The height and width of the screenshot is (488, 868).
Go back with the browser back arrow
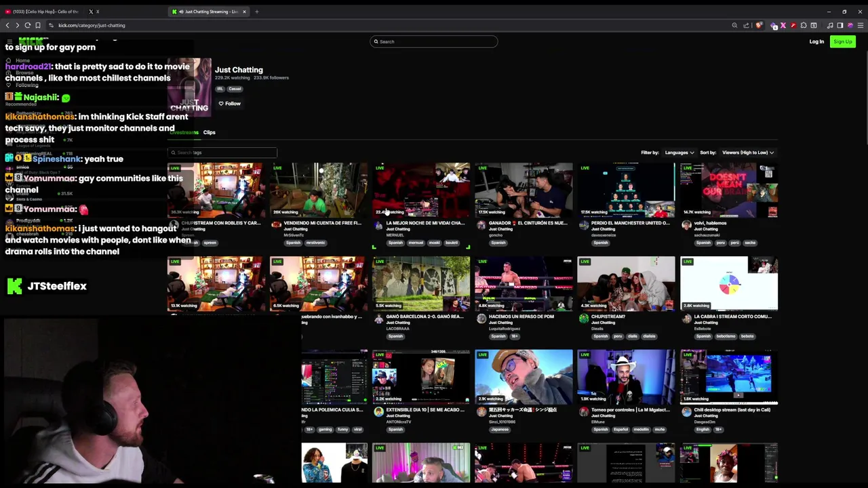7,25
